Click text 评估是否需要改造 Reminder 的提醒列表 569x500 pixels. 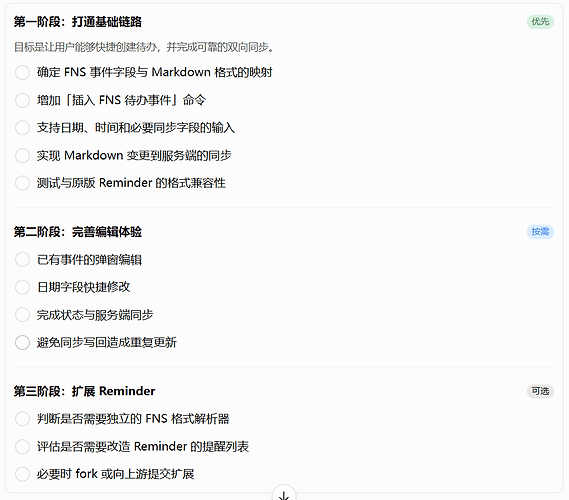click(x=143, y=446)
